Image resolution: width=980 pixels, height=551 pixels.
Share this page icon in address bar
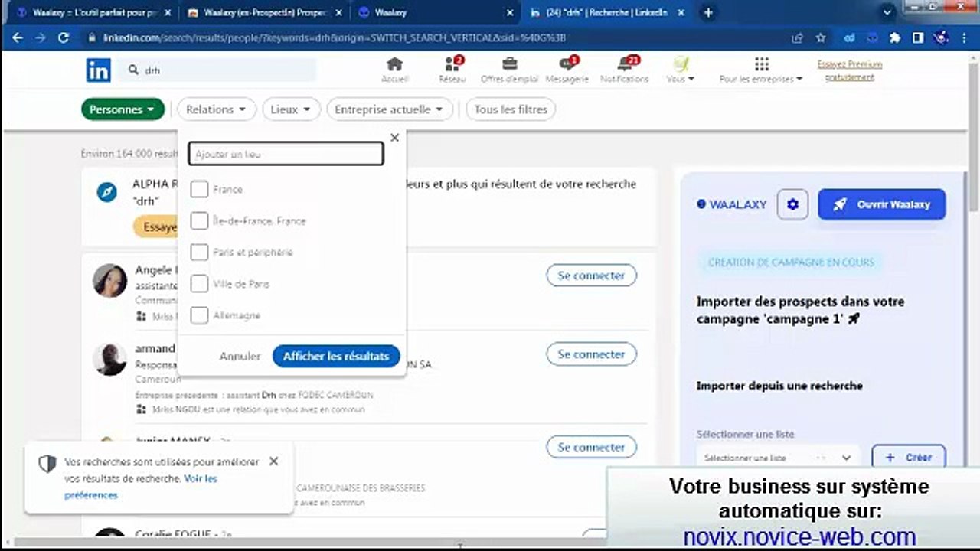798,37
